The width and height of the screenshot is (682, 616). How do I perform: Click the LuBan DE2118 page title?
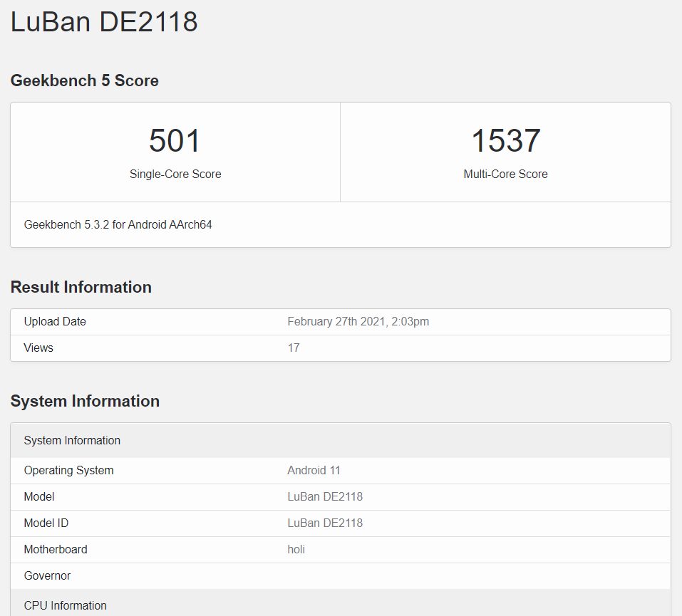(x=104, y=21)
